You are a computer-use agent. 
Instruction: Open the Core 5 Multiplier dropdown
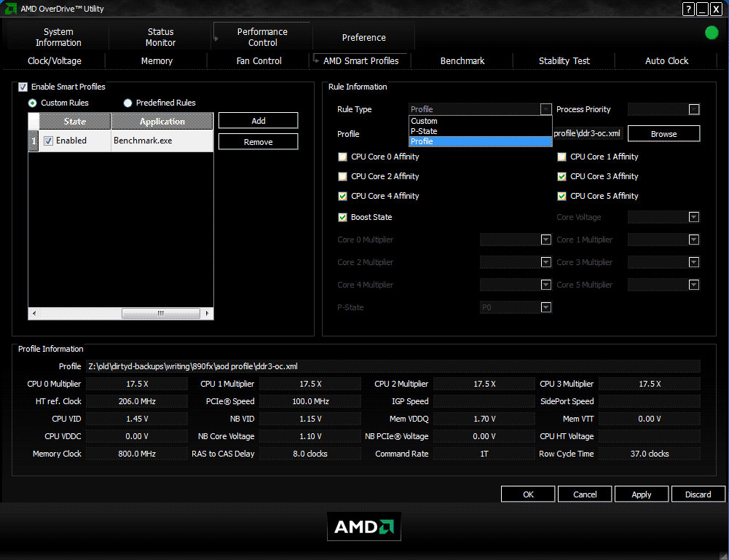tap(693, 285)
